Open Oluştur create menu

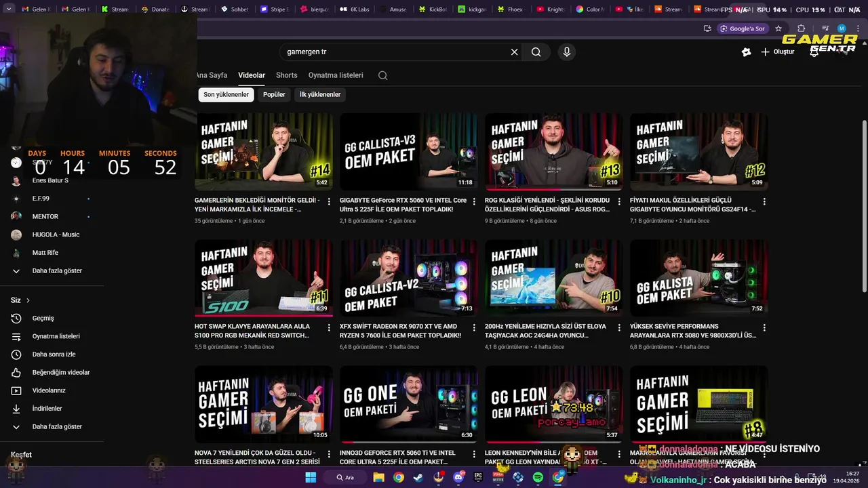(x=777, y=52)
